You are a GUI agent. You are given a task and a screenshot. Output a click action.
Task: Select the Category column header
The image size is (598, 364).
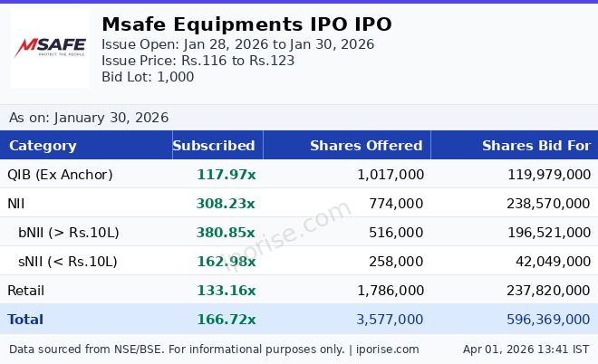[43, 146]
